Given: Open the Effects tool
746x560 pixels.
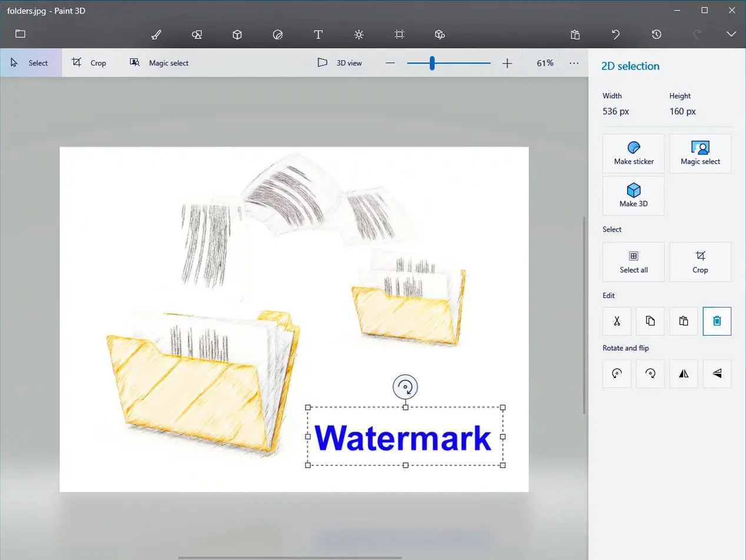Looking at the screenshot, I should [x=359, y=35].
